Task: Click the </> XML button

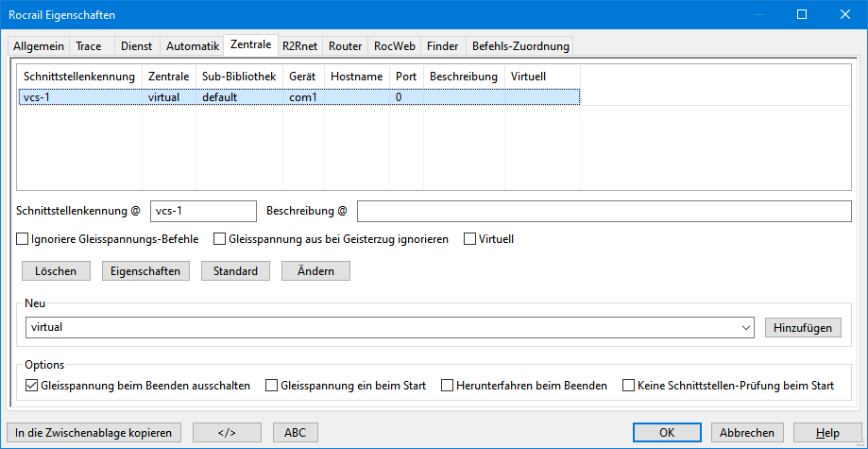Action: coord(227,432)
